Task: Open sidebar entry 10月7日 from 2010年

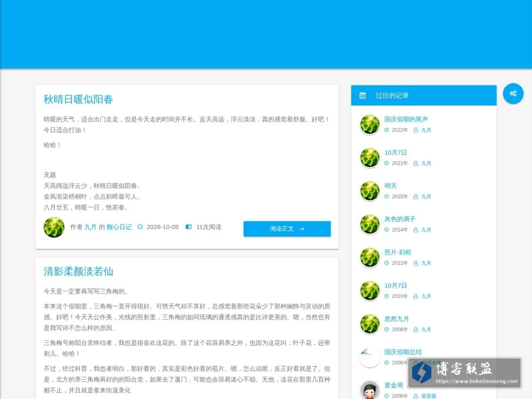Action: [395, 286]
